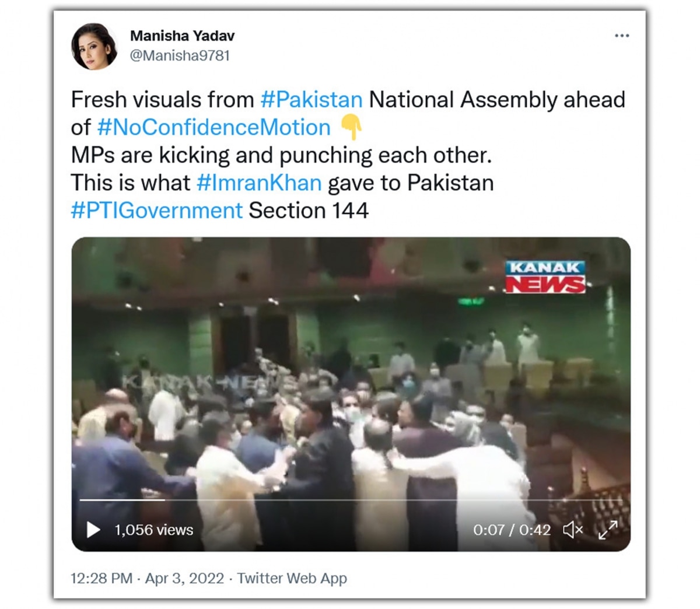Open the #ImranKhan hashtag
700x609 pixels.
[259, 183]
